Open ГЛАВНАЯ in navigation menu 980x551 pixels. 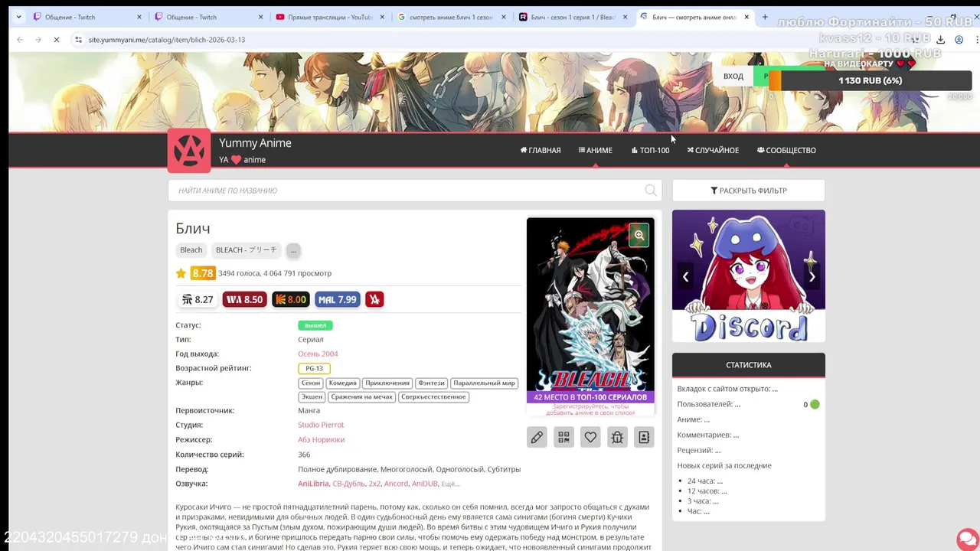click(541, 151)
